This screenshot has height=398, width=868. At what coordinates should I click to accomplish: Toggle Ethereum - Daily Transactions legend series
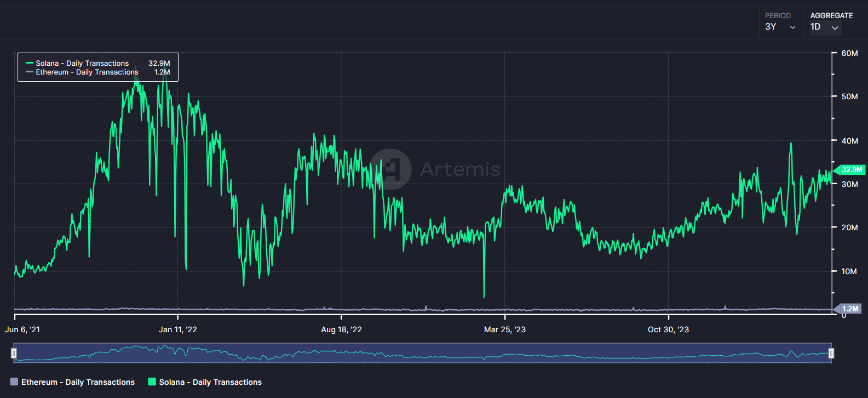pyautogui.click(x=72, y=382)
